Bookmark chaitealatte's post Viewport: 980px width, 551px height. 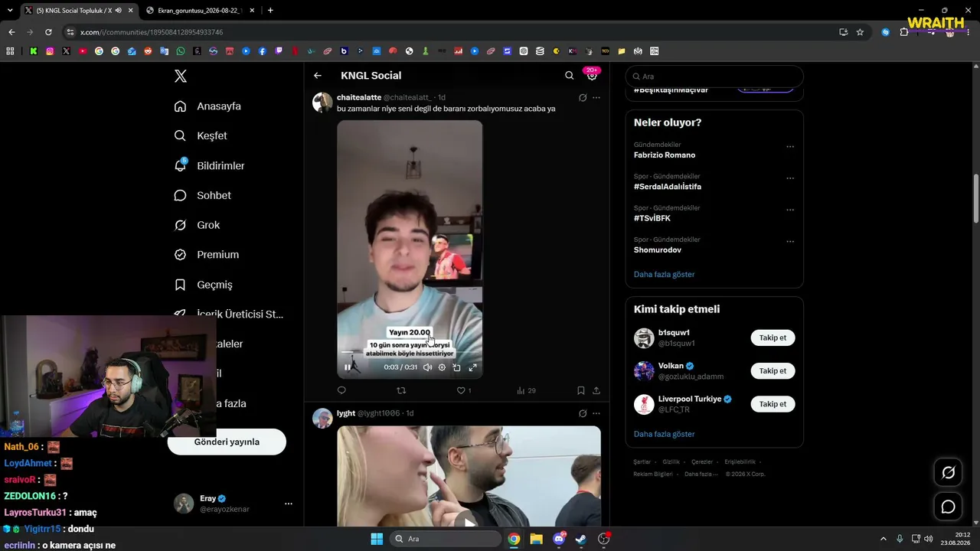tap(581, 390)
